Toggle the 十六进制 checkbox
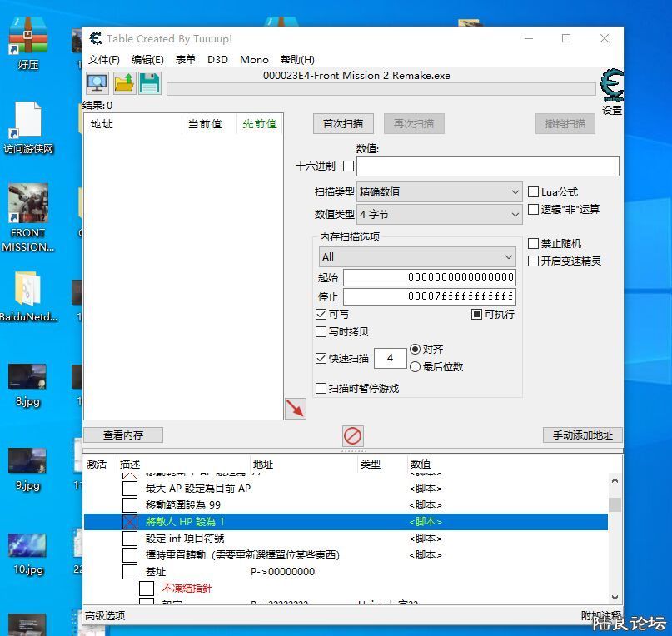 [348, 166]
